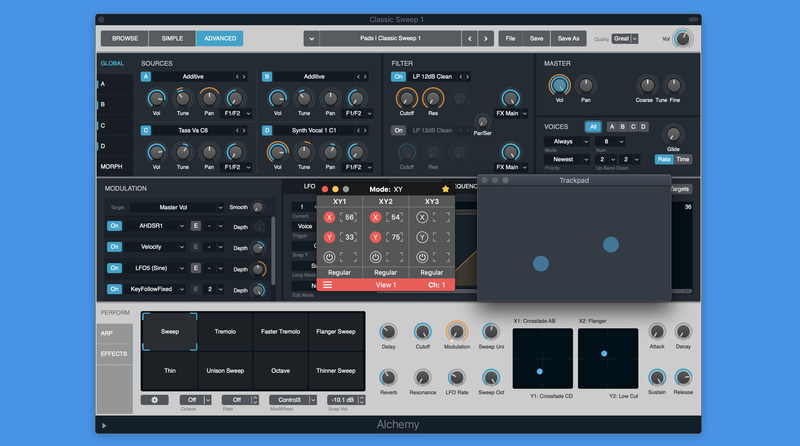Adjust the master Vol knob top right
800x446 pixels.
click(683, 39)
